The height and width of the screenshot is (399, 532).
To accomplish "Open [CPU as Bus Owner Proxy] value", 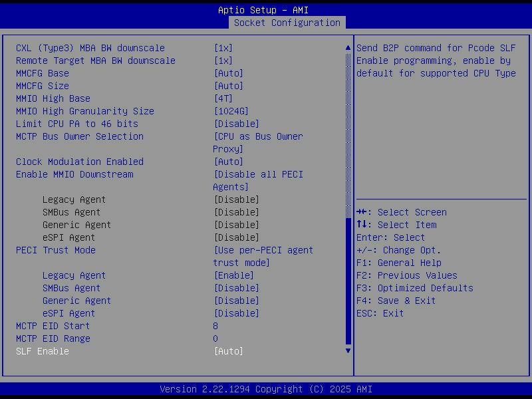I will coord(258,143).
